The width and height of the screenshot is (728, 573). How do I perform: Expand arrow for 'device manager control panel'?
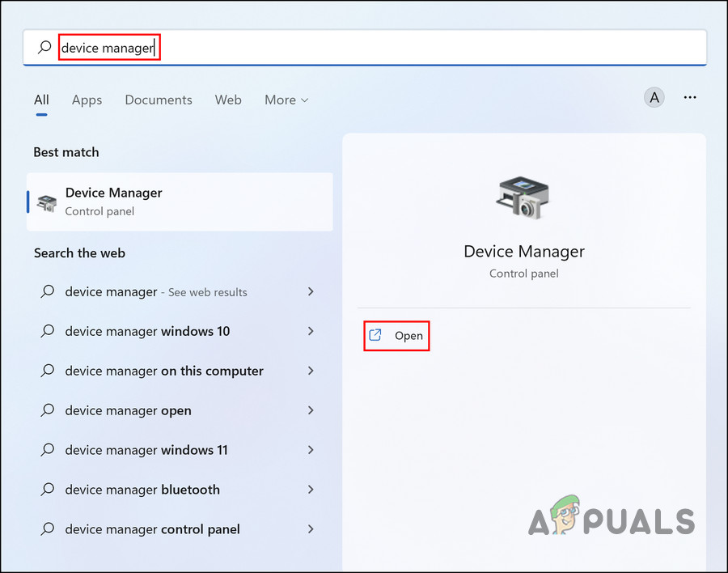(311, 528)
